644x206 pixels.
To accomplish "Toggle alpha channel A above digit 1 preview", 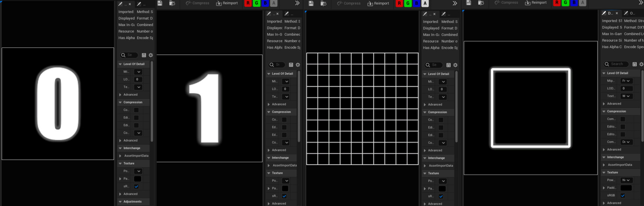I will point(274,3).
